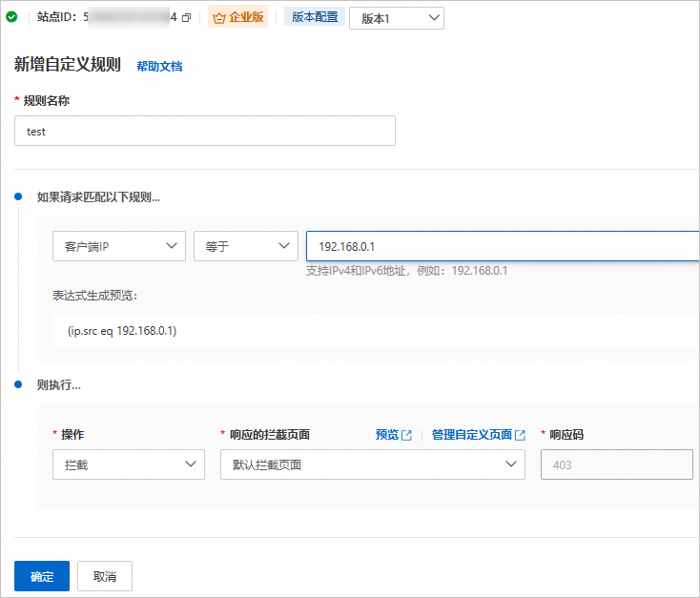Click the green site status check icon
Image resolution: width=700 pixels, height=598 pixels.
pyautogui.click(x=11, y=17)
